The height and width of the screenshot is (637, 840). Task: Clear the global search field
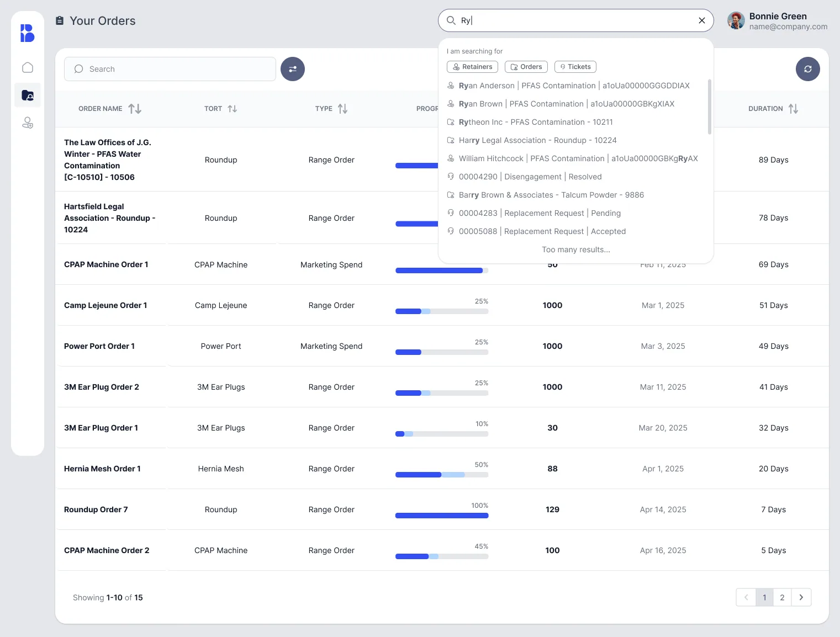[x=702, y=20]
